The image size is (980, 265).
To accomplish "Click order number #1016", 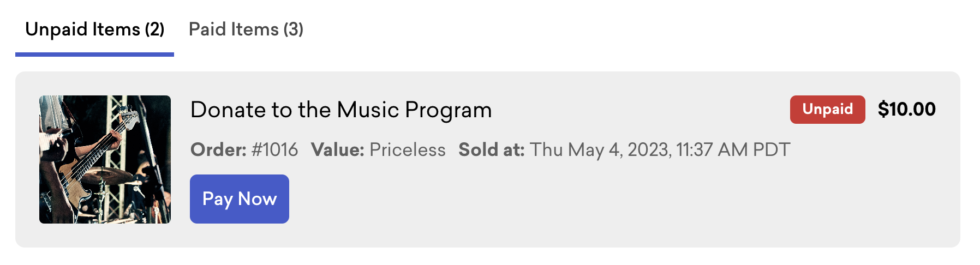I will (x=274, y=149).
